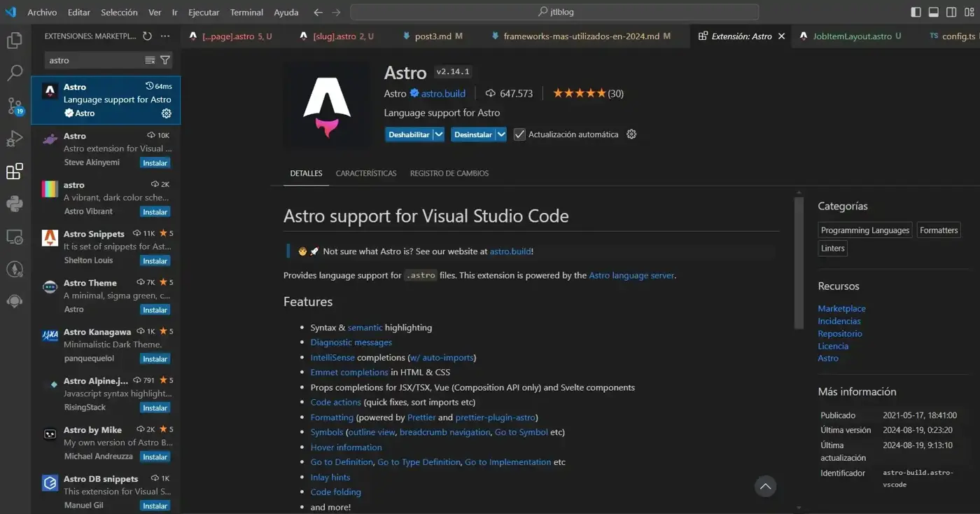Viewport: 980px width, 514px height.
Task: Open the Selección menu
Action: (x=119, y=13)
